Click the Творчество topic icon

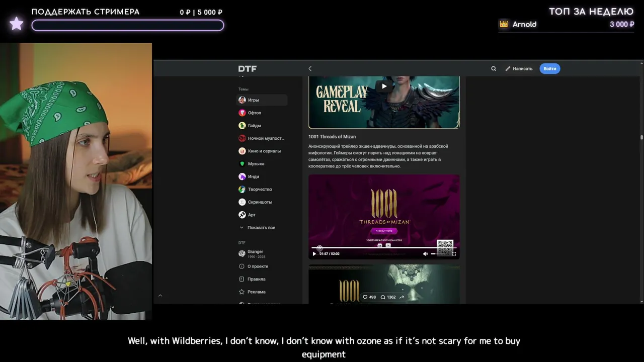[242, 190]
